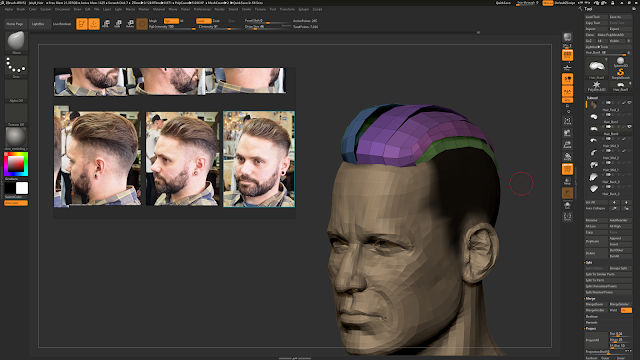
Task: Open the current brush thumbnail
Action: (x=16, y=42)
